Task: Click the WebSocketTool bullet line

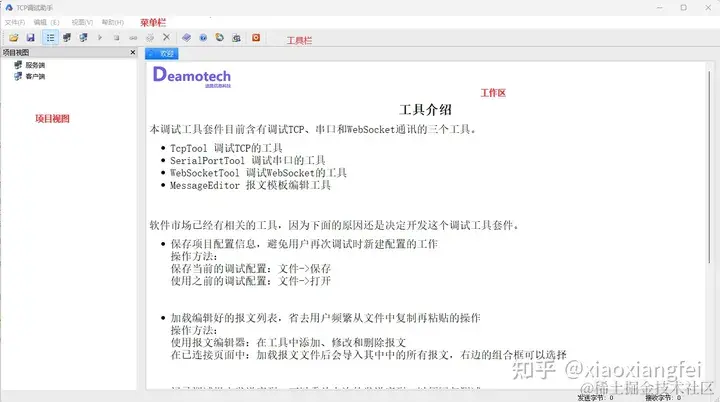Action: (258, 173)
